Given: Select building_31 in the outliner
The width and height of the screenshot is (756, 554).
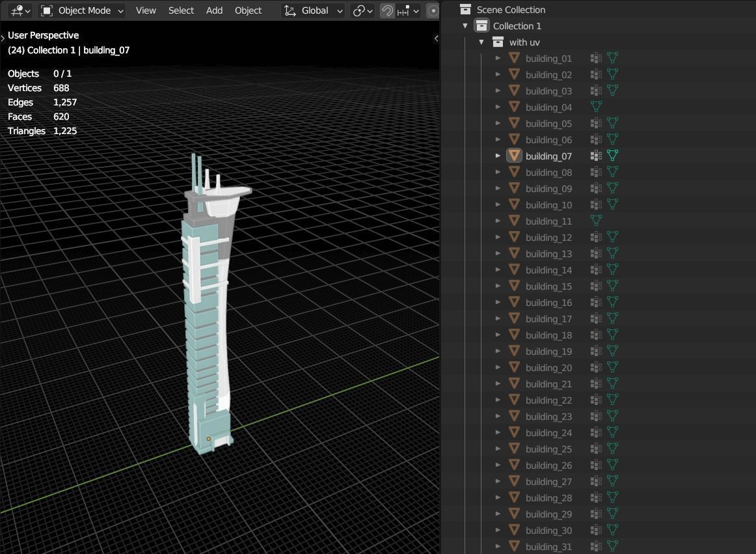Looking at the screenshot, I should (x=548, y=546).
